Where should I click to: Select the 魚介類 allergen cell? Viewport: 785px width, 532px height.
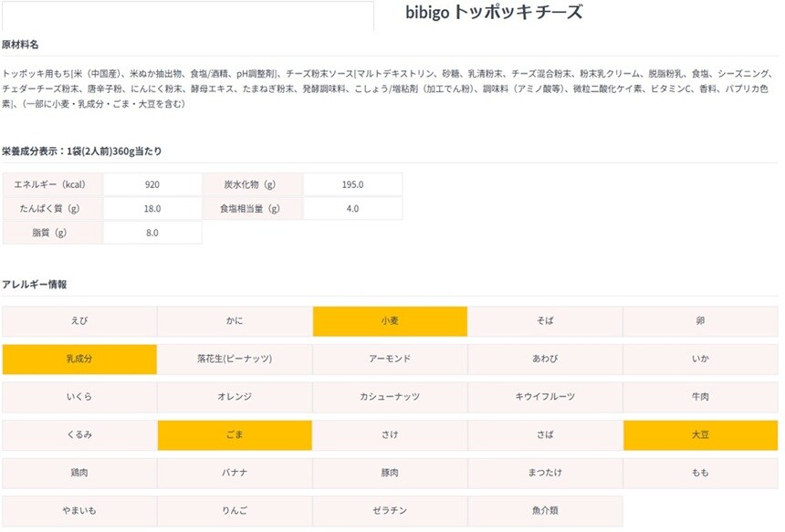pyautogui.click(x=545, y=511)
